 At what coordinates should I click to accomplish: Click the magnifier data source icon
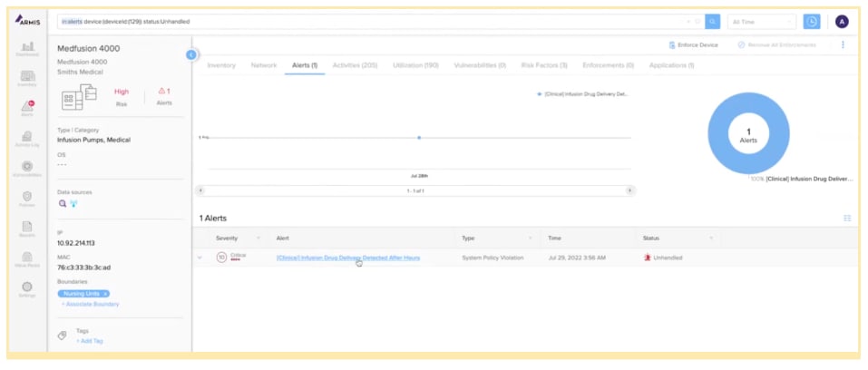63,203
